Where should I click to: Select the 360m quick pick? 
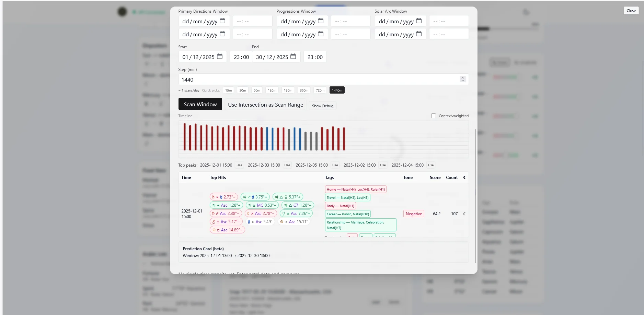coord(304,90)
